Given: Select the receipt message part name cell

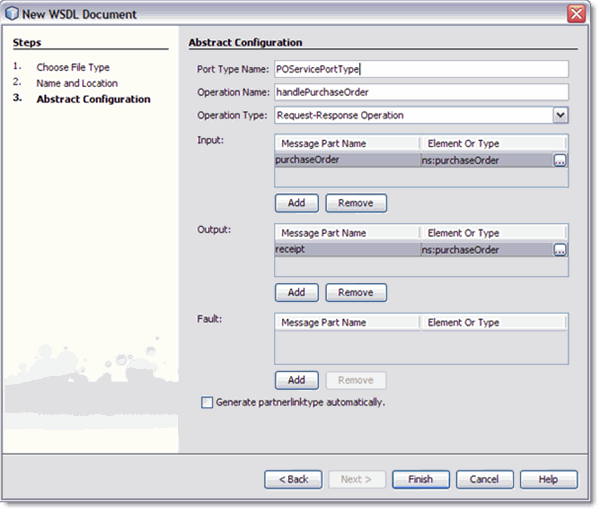Looking at the screenshot, I should (x=347, y=250).
